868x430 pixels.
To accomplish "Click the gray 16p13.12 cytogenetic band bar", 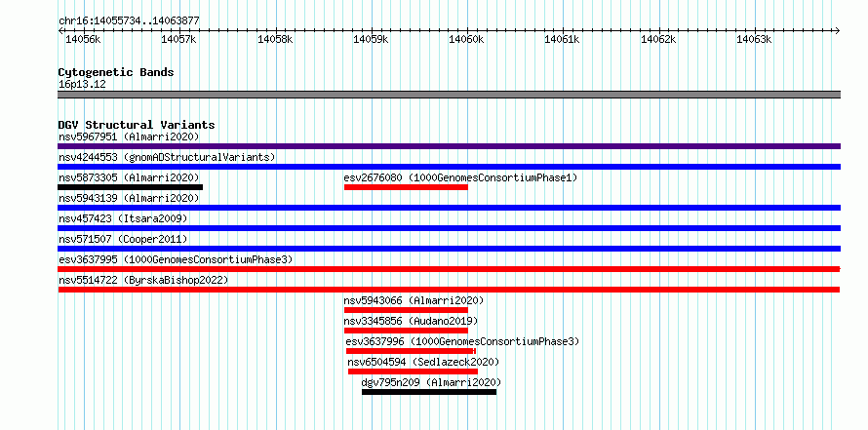I will (449, 95).
